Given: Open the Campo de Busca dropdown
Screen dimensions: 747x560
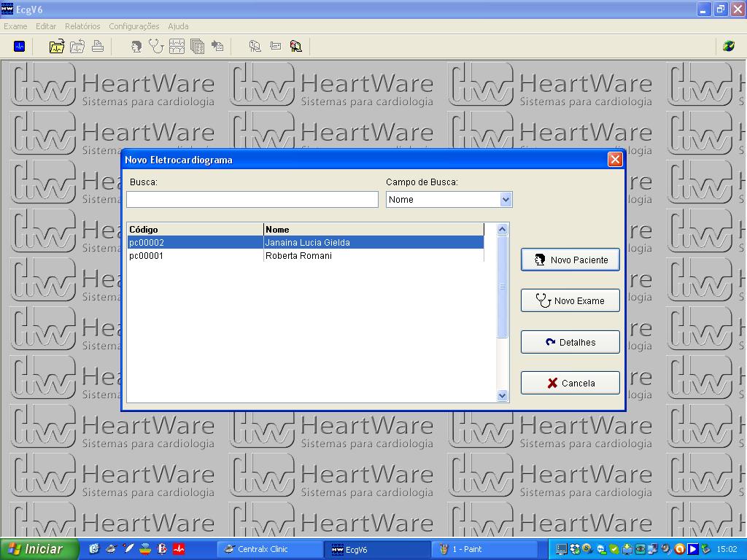Looking at the screenshot, I should [x=506, y=200].
